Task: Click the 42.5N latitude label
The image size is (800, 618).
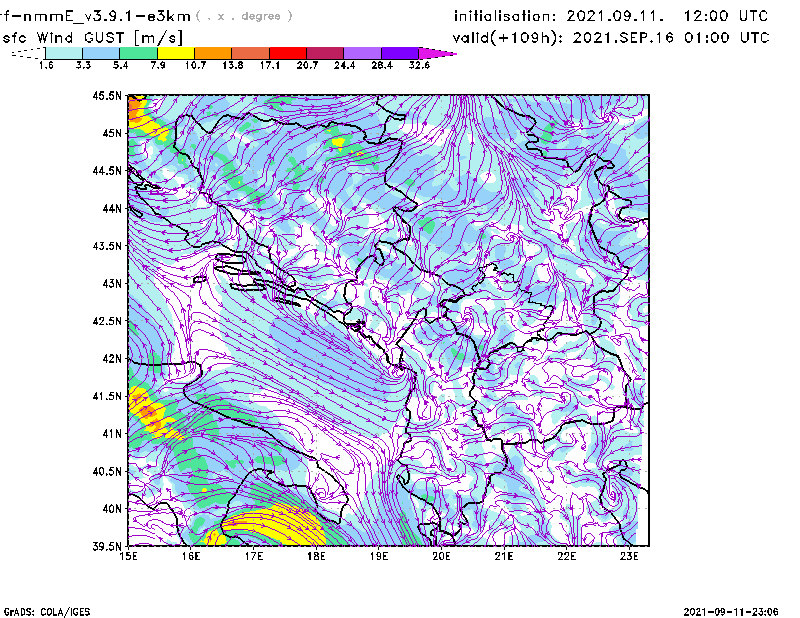Action: [x=107, y=321]
